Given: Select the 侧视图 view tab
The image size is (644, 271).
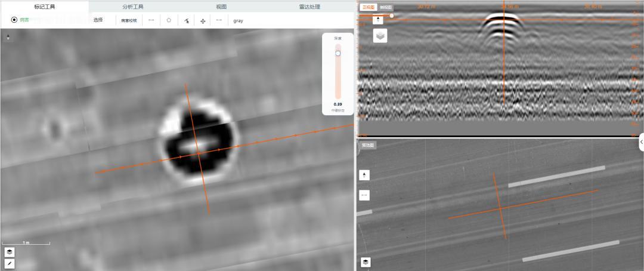Looking at the screenshot, I should (x=386, y=7).
